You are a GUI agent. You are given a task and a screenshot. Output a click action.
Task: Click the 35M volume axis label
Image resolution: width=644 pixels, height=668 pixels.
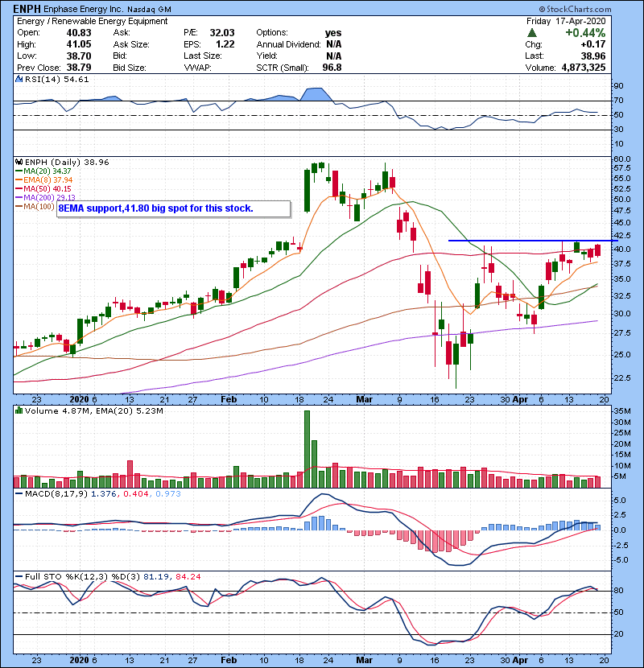click(x=621, y=411)
